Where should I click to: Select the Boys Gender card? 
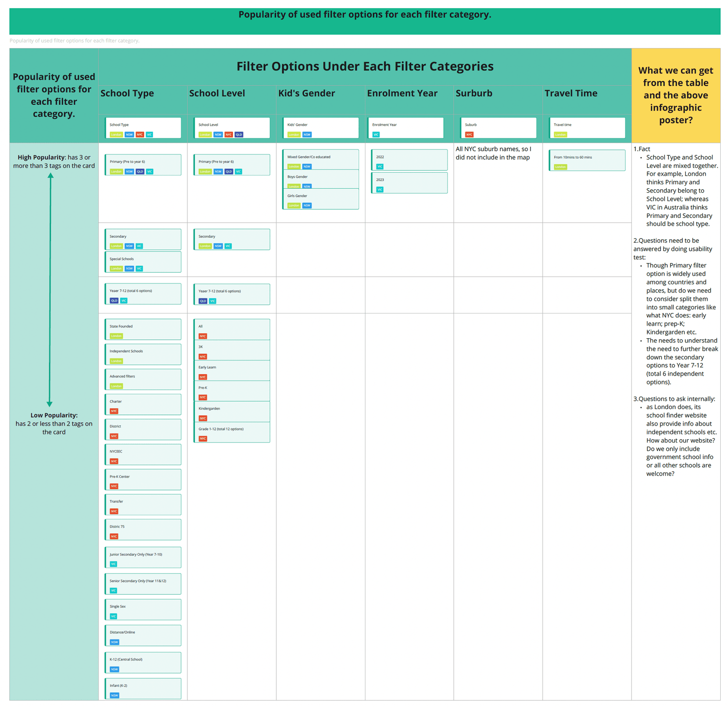pyautogui.click(x=321, y=180)
